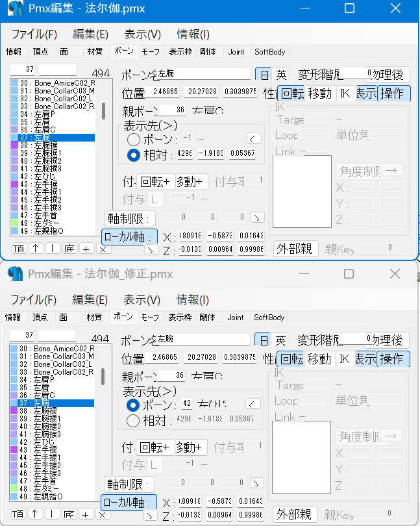Screen dimensions: 420x526
Task: Toggle 軸制限 in 法尔伽_修正.pmx window
Action: (129, 484)
